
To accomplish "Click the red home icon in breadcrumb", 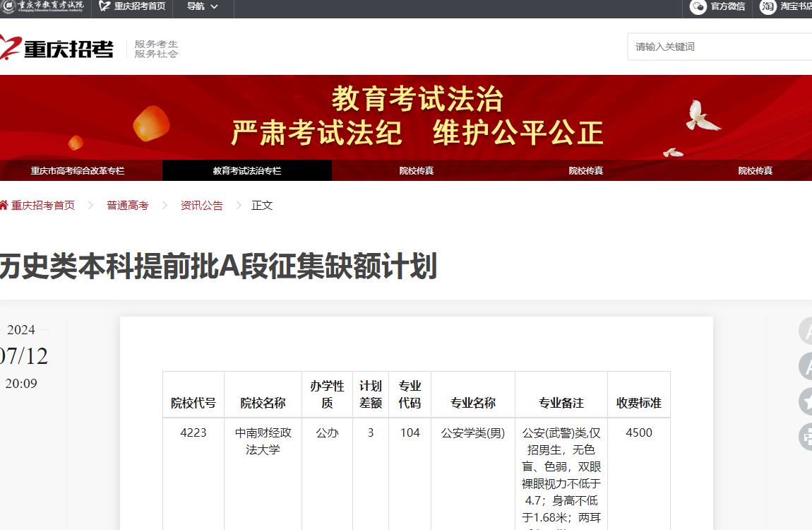I will pyautogui.click(x=4, y=205).
